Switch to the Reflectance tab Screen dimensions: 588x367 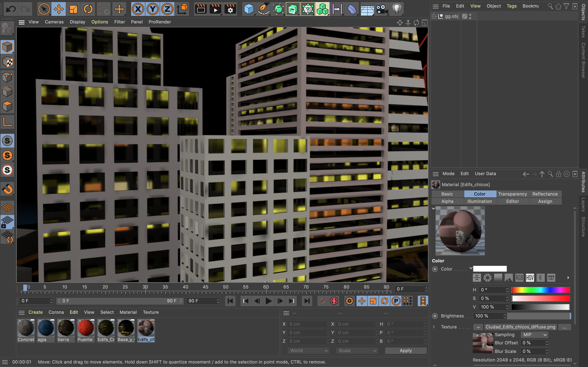(x=545, y=194)
